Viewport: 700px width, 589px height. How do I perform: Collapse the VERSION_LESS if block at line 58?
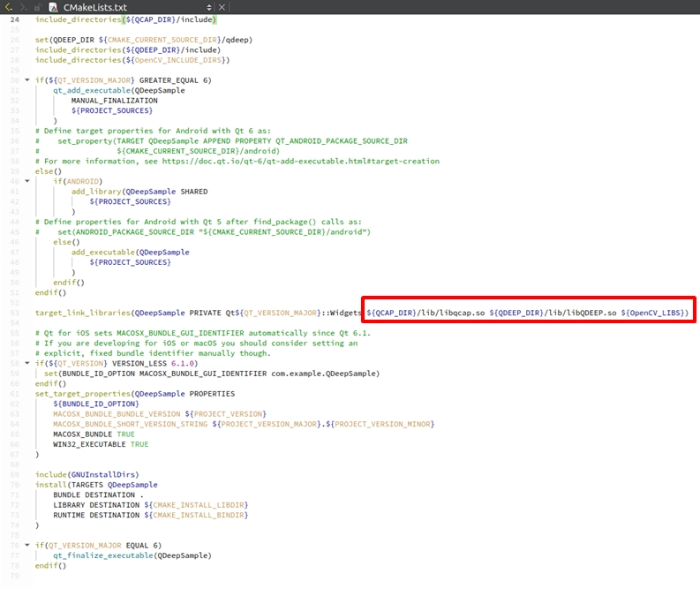[x=27, y=364]
